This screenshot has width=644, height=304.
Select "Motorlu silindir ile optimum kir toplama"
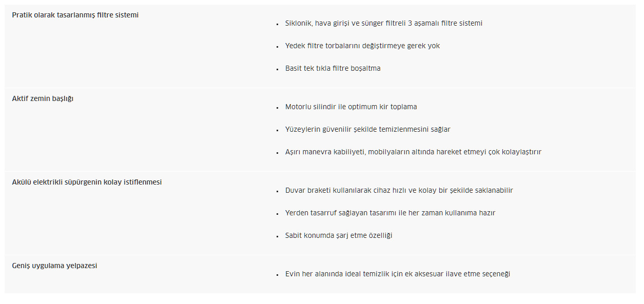pos(351,107)
